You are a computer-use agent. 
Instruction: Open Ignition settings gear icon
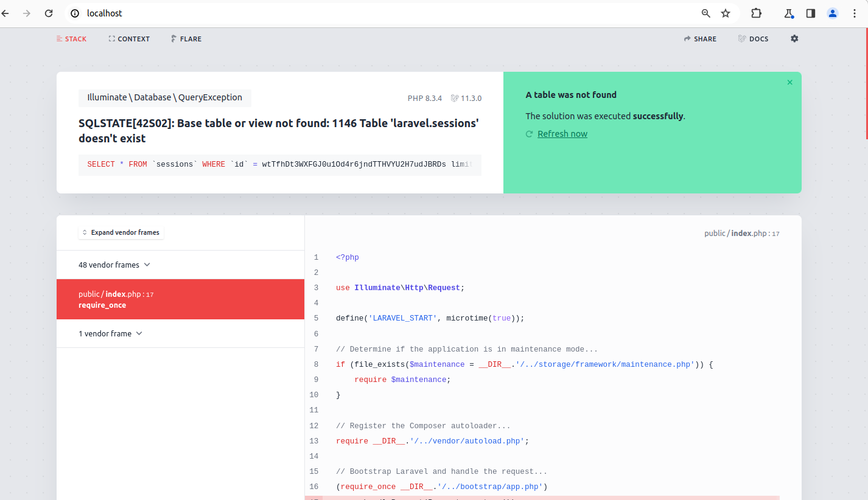pos(794,38)
